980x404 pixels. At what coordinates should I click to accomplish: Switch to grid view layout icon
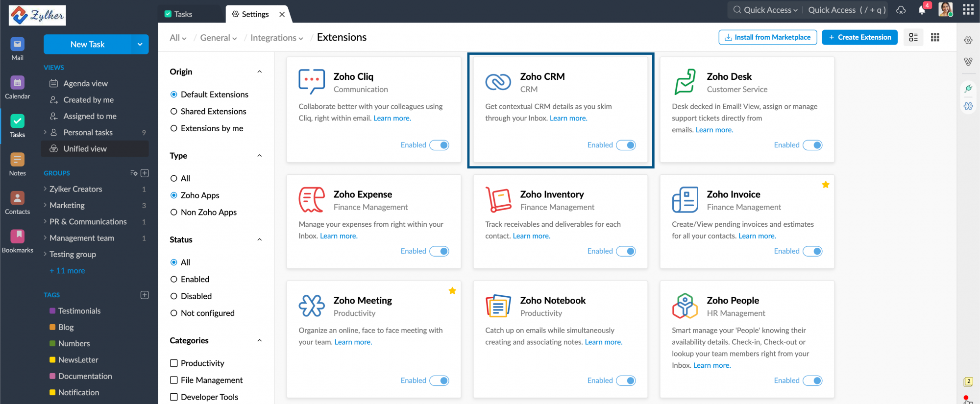(935, 37)
